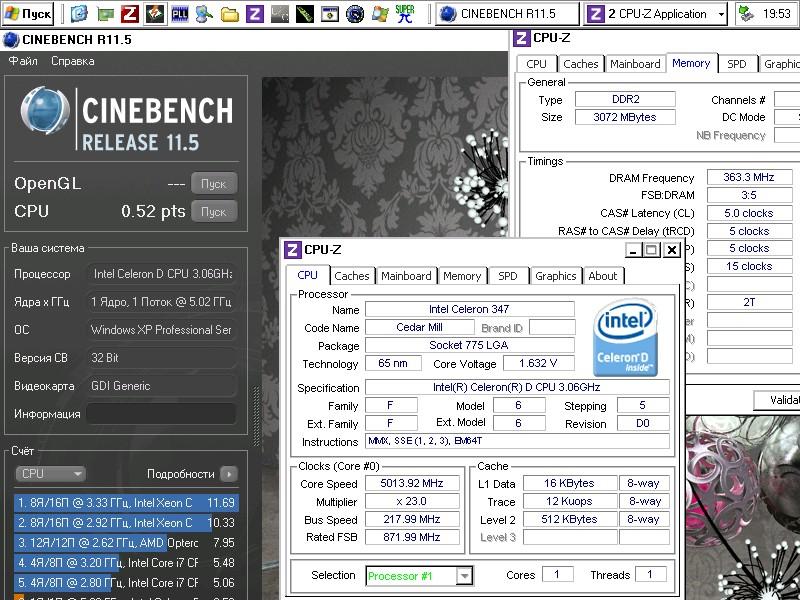Click the system tray network icon

(746, 14)
